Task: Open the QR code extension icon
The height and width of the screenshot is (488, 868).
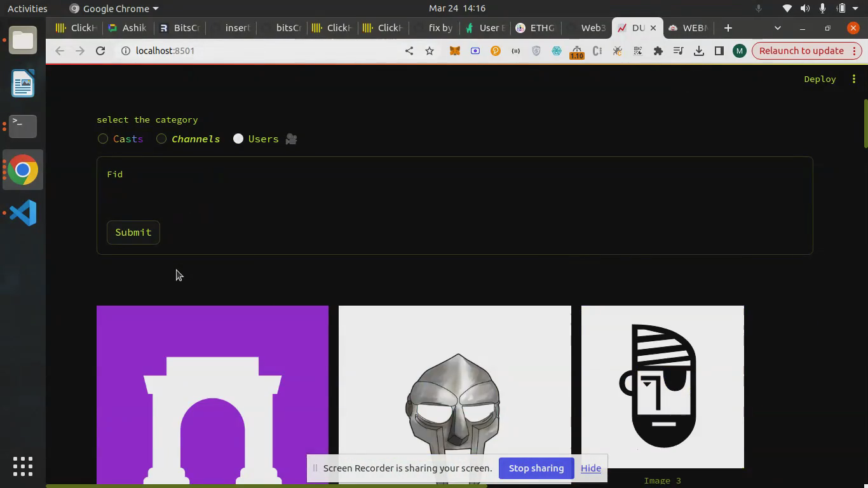Action: point(638,51)
